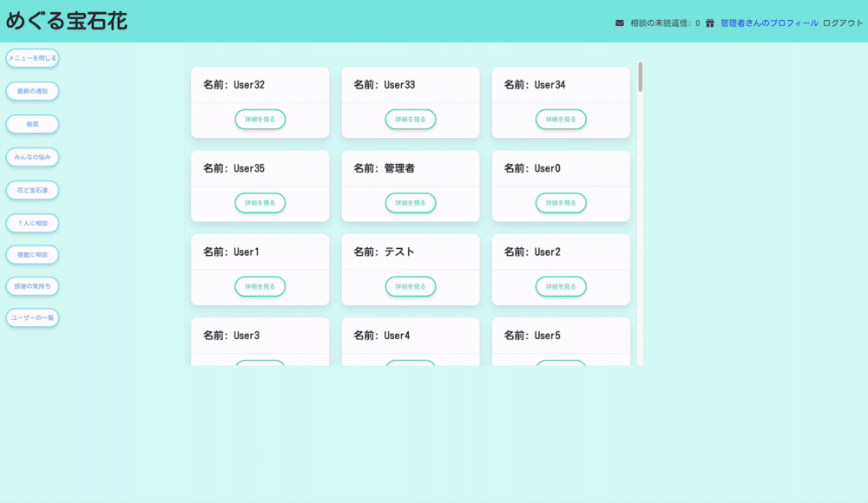Screen dimensions: 868x503
Task: Click the 名前: User2 text
Action: tap(532, 251)
